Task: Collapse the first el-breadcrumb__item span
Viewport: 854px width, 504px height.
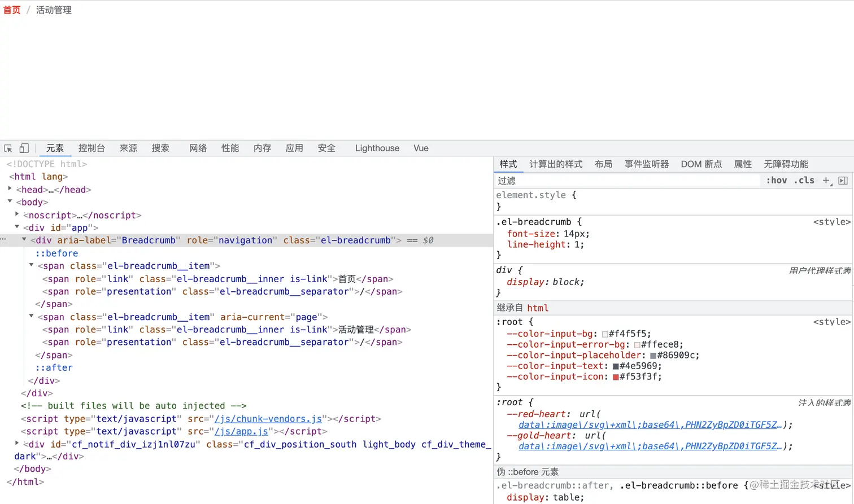Action: point(32,265)
